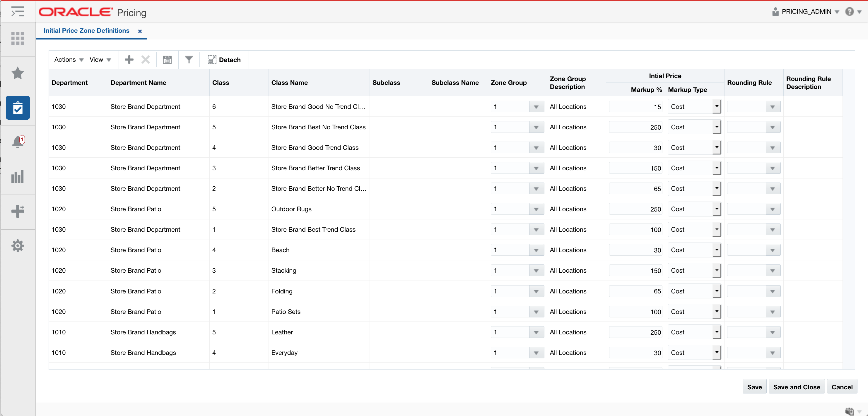Export the table to Excel
The height and width of the screenshot is (416, 868).
pos(167,59)
